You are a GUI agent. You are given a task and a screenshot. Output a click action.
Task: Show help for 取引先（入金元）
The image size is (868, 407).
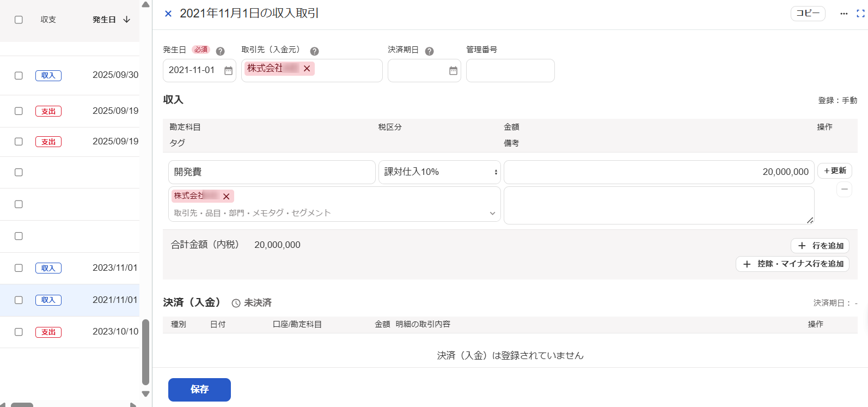[314, 51]
